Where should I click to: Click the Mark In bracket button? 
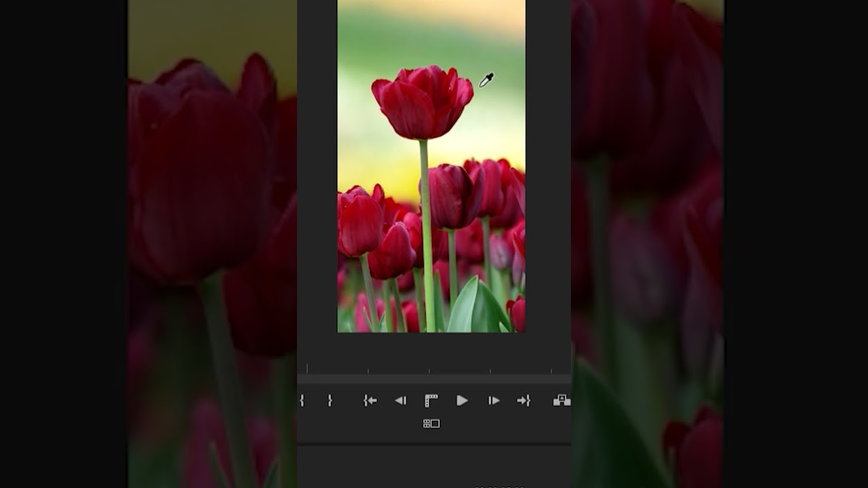click(x=301, y=401)
